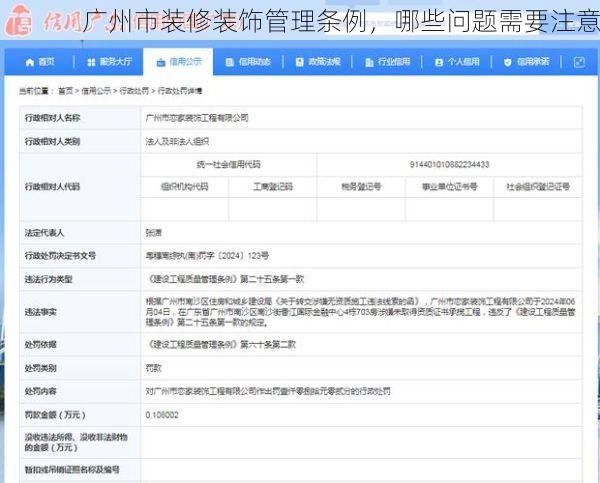600x483 pixels.
Task: Click the expand icon at nav bar end
Action: [x=579, y=62]
